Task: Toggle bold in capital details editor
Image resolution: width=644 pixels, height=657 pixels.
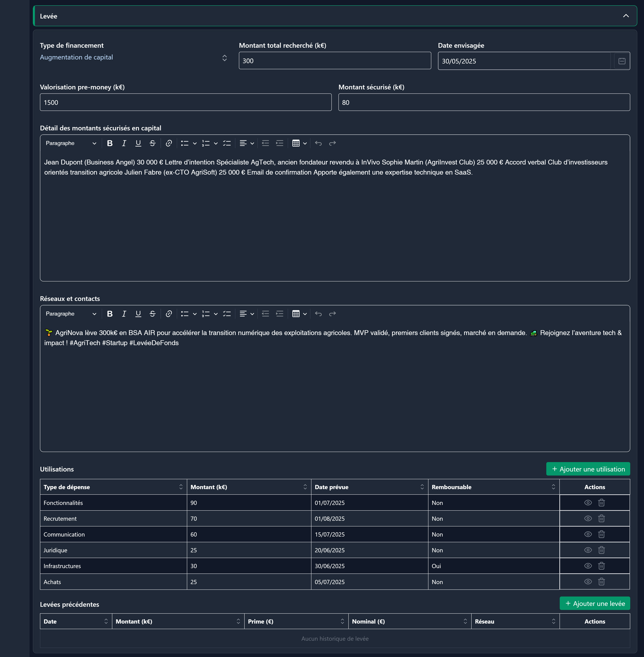Action: (x=110, y=143)
